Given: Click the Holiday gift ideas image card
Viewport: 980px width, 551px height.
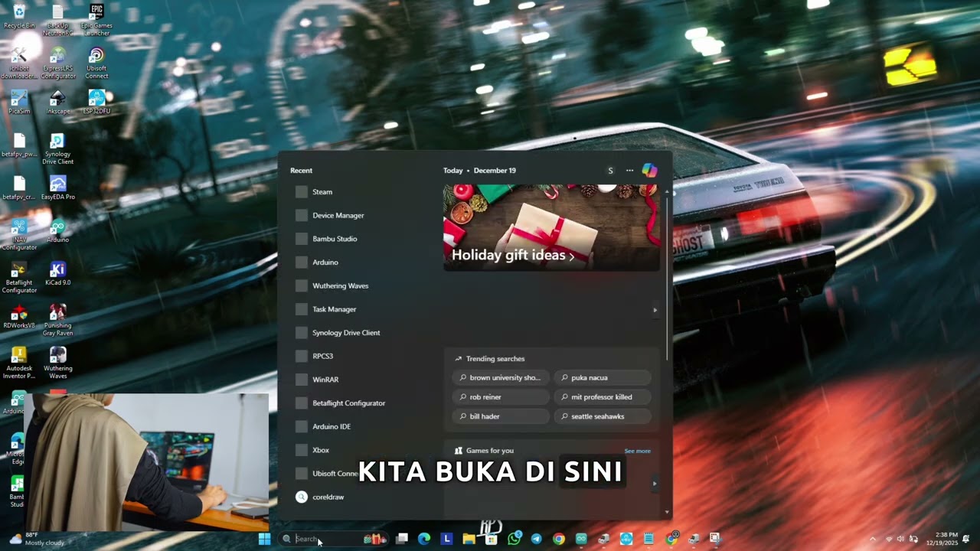Looking at the screenshot, I should (x=551, y=227).
